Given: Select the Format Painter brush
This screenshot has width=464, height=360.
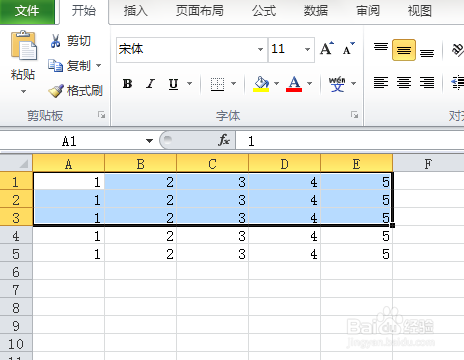Looking at the screenshot, I should click(56, 90).
